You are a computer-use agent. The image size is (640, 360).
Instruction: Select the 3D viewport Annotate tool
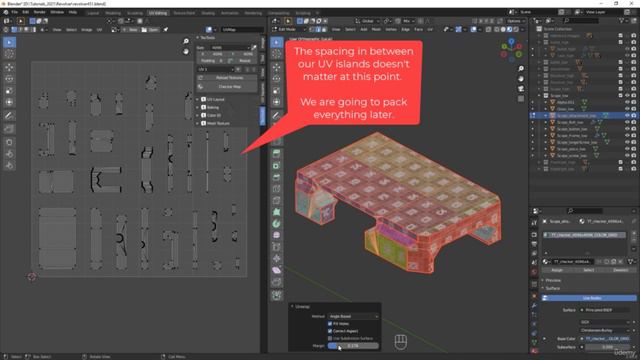(277, 116)
